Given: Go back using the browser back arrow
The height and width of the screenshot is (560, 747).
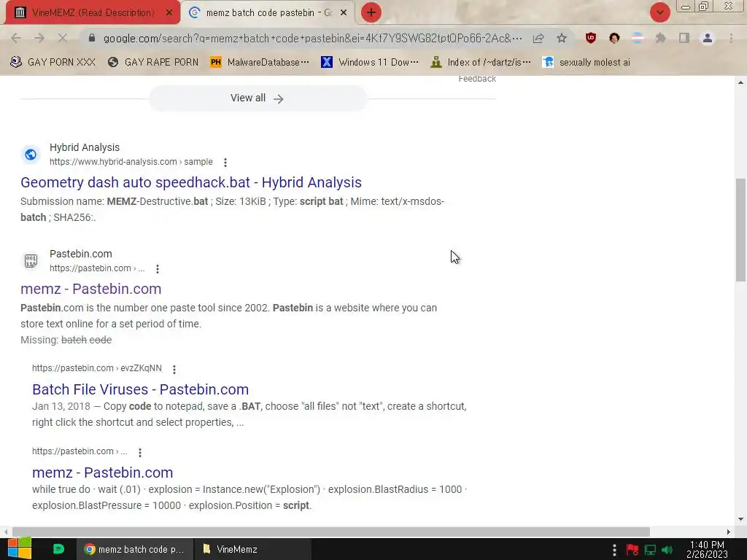Looking at the screenshot, I should tap(16, 38).
